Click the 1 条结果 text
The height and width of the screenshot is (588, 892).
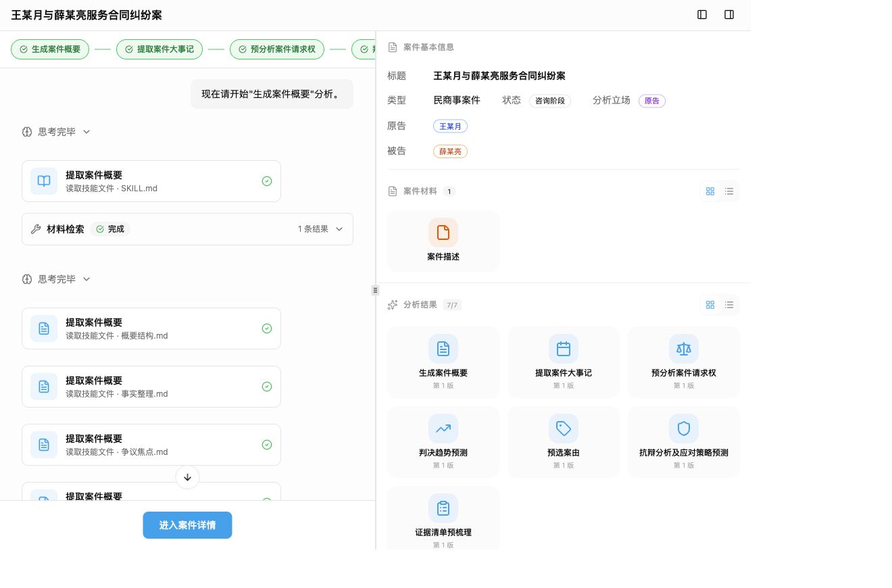pos(313,229)
